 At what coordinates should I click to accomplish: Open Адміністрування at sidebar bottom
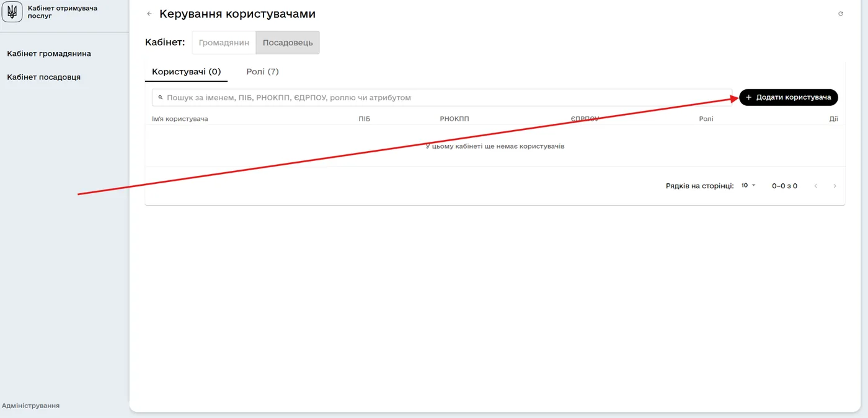pos(30,406)
